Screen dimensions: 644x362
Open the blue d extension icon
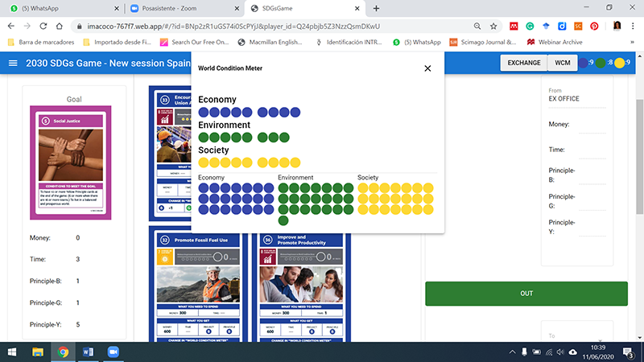(562, 27)
